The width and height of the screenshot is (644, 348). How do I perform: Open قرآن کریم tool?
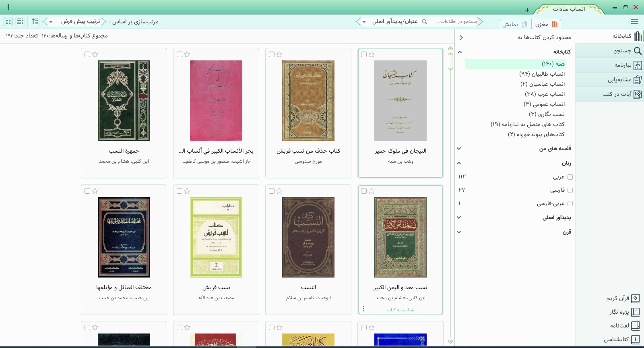623,298
